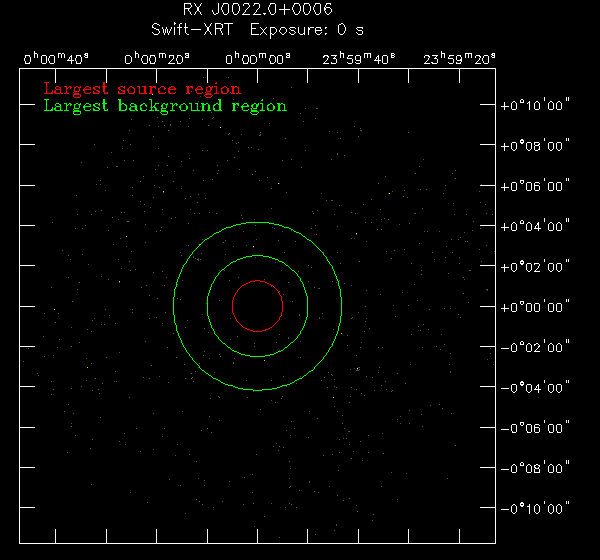Image resolution: width=600 pixels, height=560 pixels.
Task: Click the declination label +0°02'00"
Action: (x=535, y=266)
